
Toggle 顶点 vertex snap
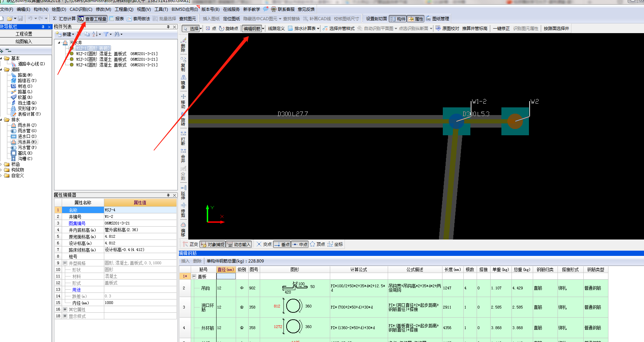[x=317, y=244]
